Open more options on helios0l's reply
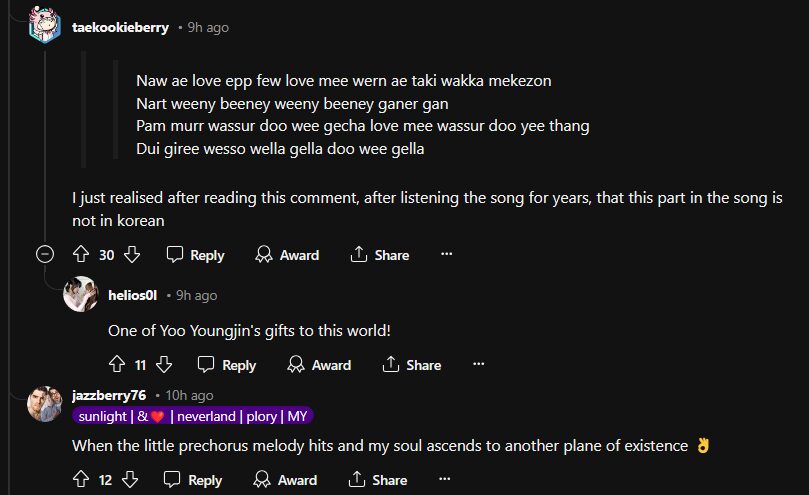Image resolution: width=809 pixels, height=495 pixels. 478,365
